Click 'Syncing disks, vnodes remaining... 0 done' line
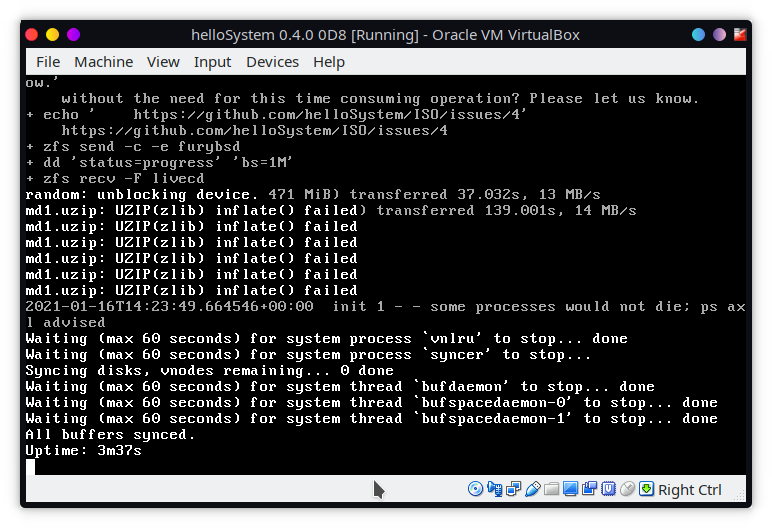Screen dimensions: 772x528 (x=210, y=370)
